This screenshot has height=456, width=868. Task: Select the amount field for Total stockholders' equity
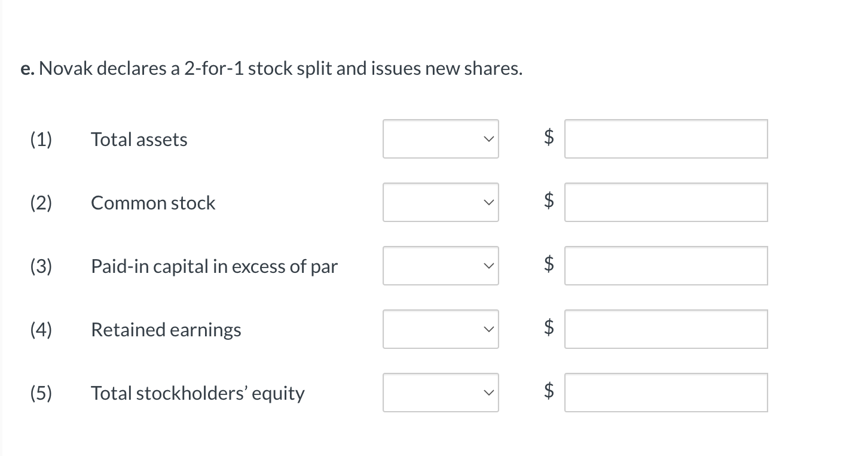(666, 393)
